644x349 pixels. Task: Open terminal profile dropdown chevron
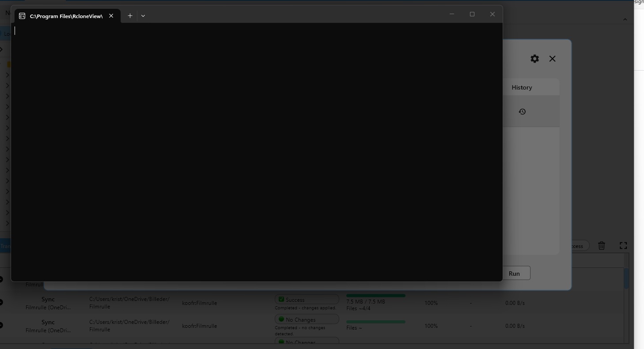tap(143, 16)
